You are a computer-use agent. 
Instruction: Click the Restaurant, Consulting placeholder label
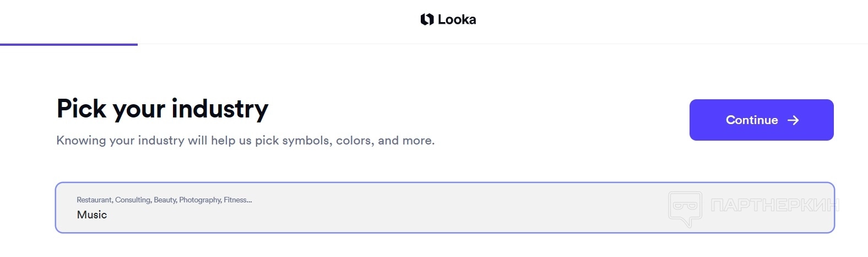click(x=113, y=200)
